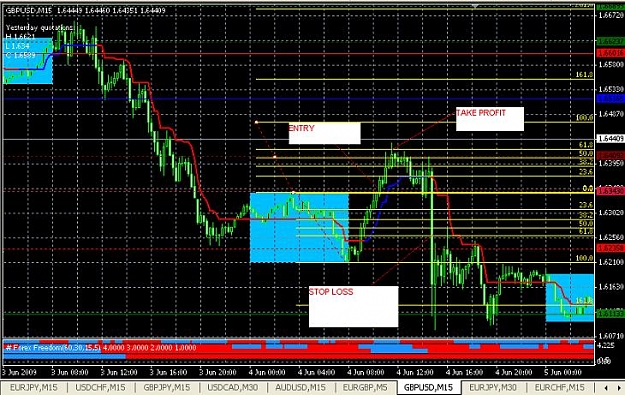Click the active GBPUSD,M15 tab
Image resolution: width=625 pixels, height=395 pixels.
428,387
